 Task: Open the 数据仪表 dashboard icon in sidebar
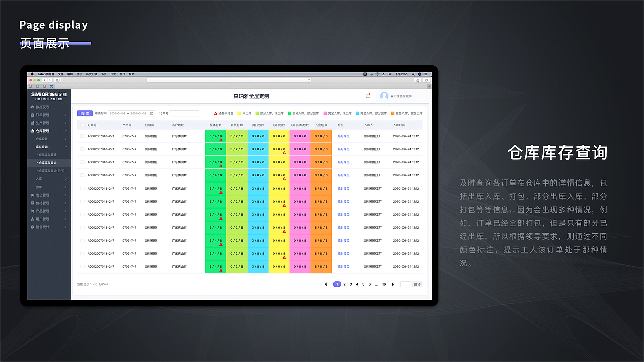[33, 106]
